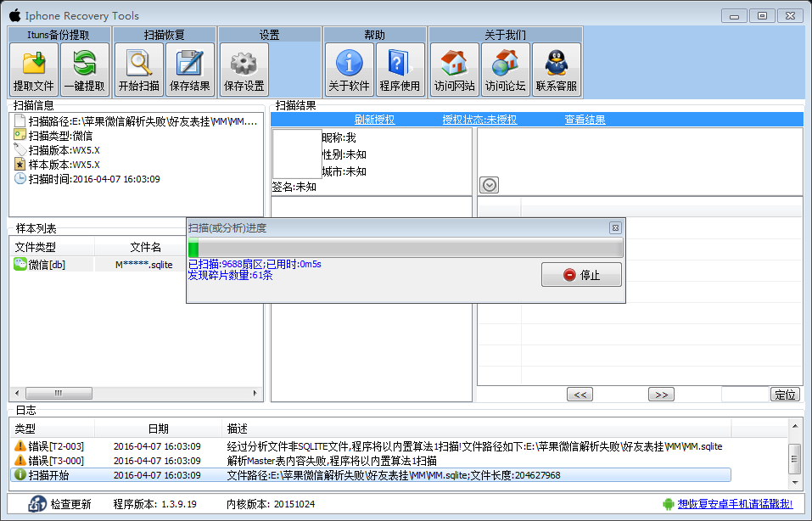This screenshot has height=521, width=812.
Task: Click 访问论坛 globe house icon
Action: 506,70
